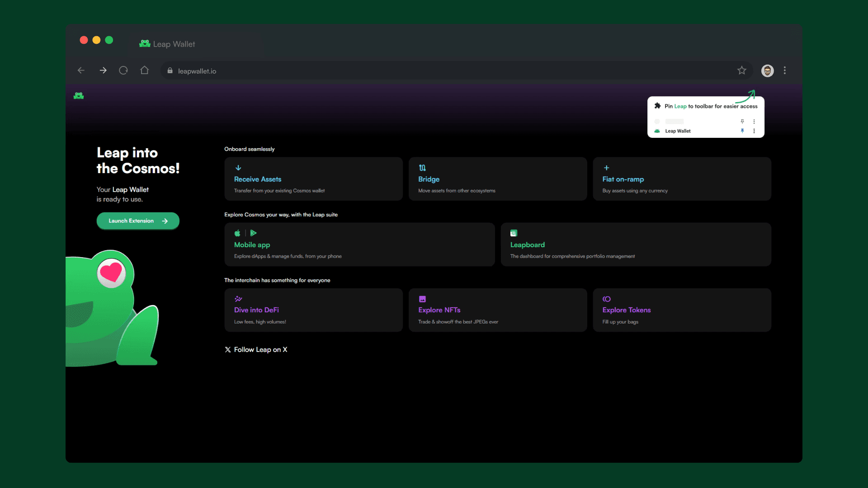Open the browser three-dot menu

(785, 70)
